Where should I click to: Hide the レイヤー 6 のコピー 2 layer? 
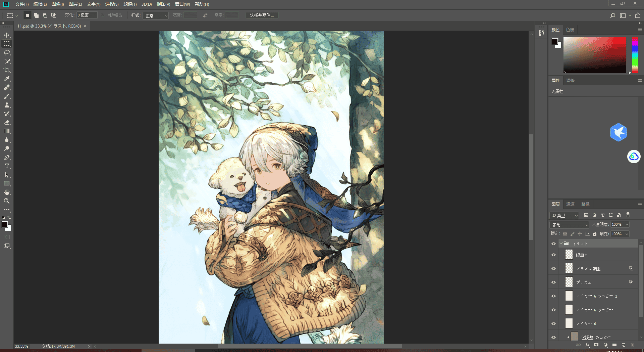coord(554,296)
